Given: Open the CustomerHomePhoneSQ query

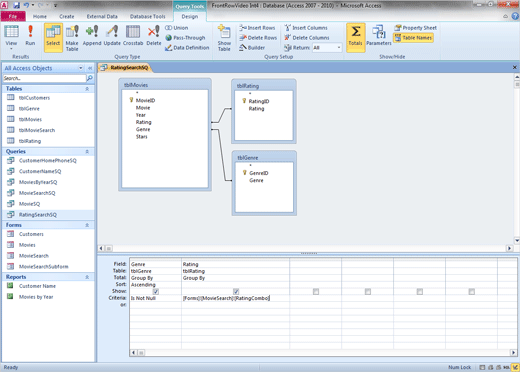Looking at the screenshot, I should click(x=48, y=161).
